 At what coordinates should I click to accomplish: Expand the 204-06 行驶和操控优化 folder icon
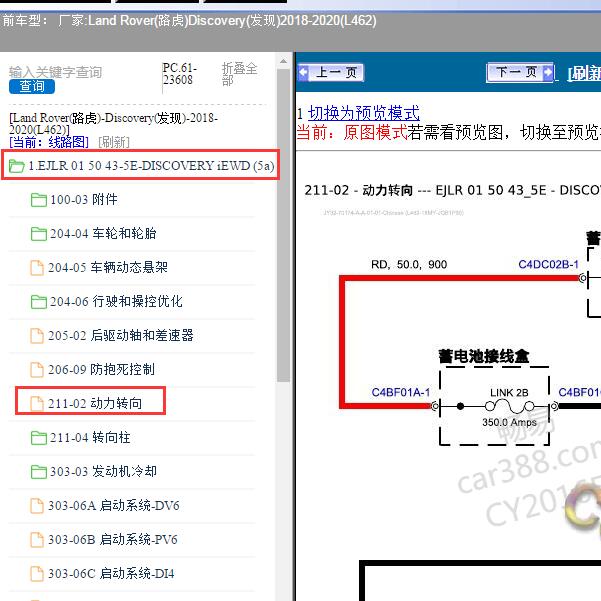tap(38, 302)
